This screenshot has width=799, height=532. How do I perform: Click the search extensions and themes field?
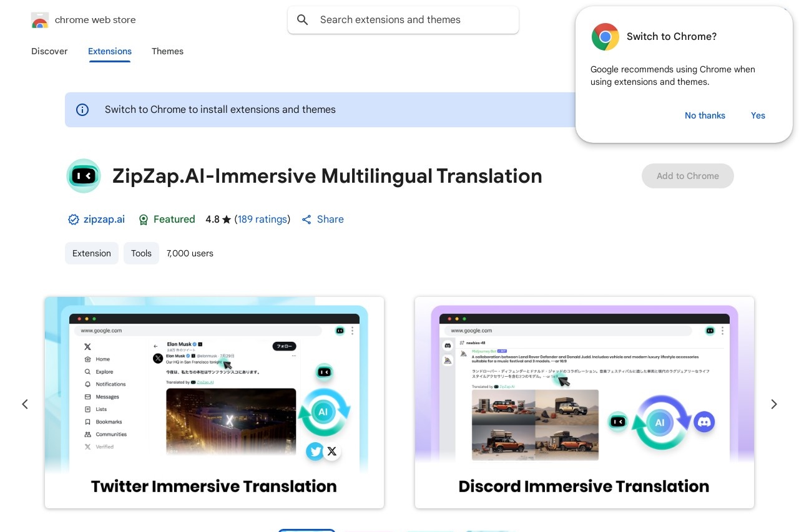(x=403, y=20)
